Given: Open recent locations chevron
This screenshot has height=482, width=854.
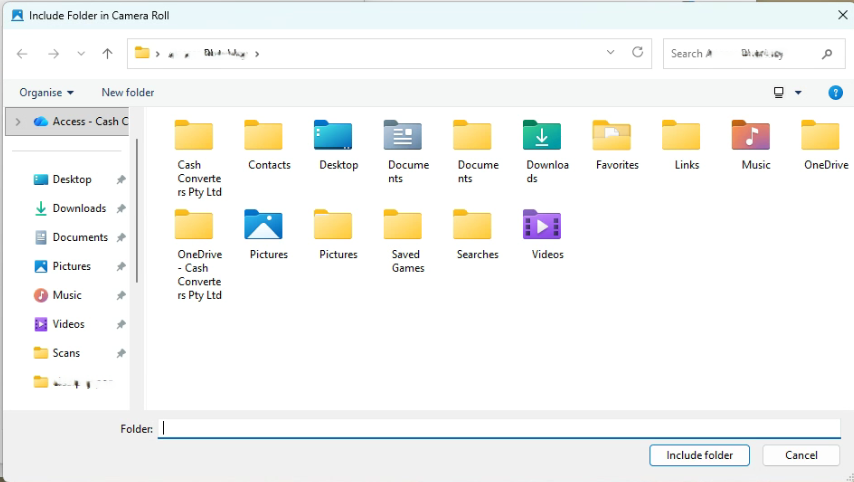Looking at the screenshot, I should [x=81, y=53].
